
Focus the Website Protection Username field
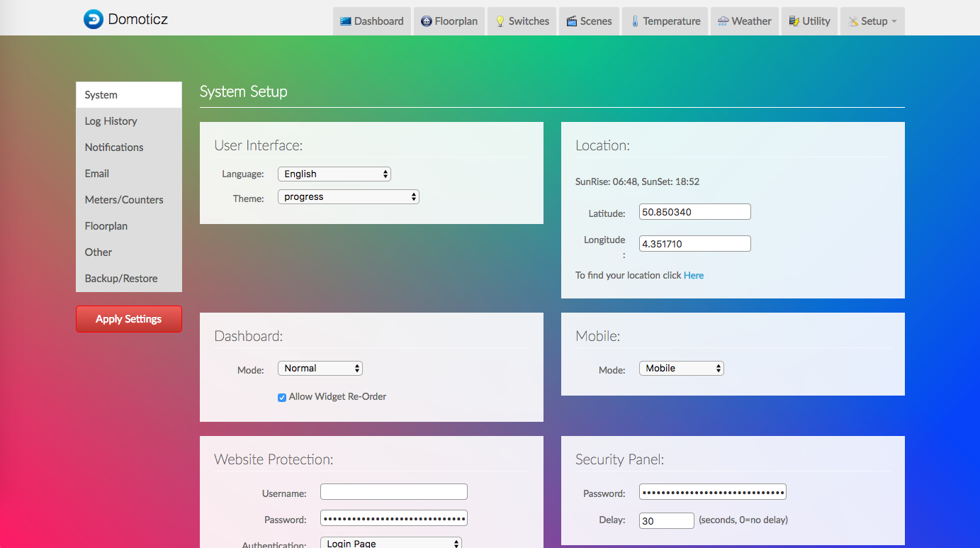[393, 492]
